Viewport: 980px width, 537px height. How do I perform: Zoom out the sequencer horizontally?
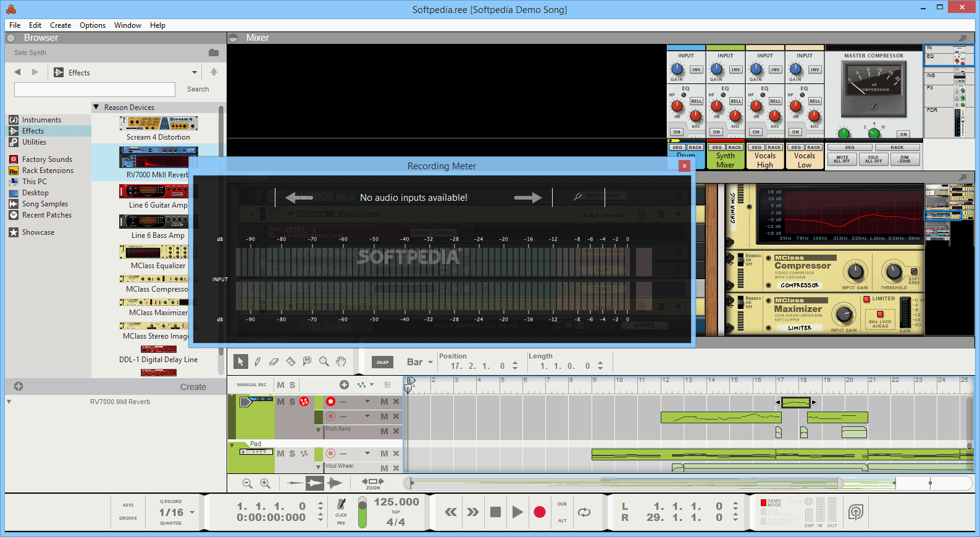click(x=247, y=483)
